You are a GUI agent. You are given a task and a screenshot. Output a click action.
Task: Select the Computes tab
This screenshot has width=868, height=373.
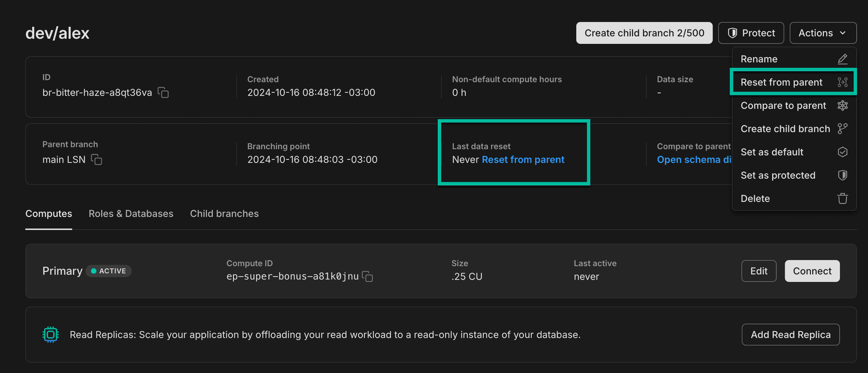pos(49,214)
